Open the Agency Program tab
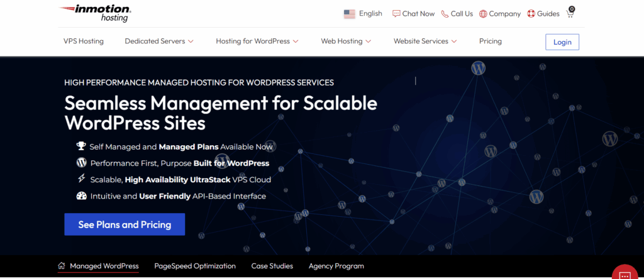Screen dimensions: 644x279 [x=336, y=266]
